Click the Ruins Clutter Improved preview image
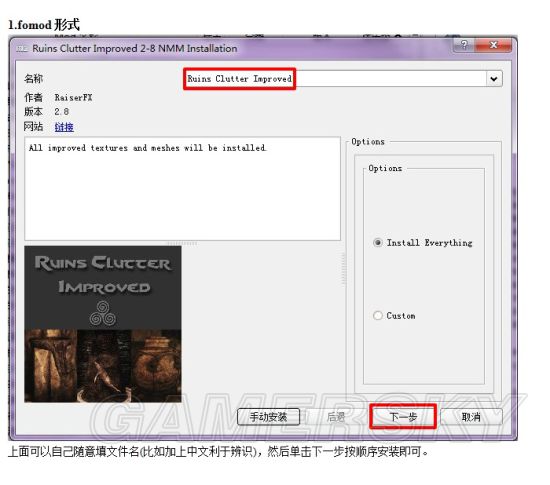The image size is (550, 485). [x=103, y=324]
